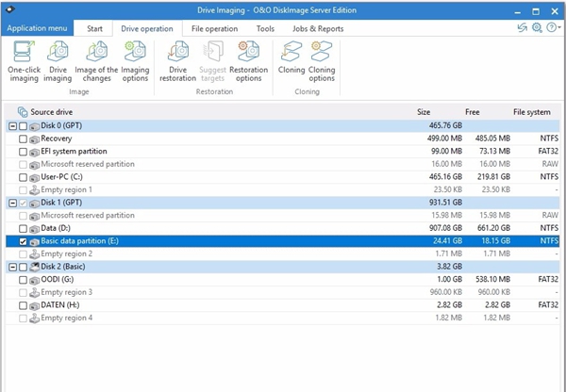Start One-click imaging
The height and width of the screenshot is (392, 566).
tap(24, 61)
